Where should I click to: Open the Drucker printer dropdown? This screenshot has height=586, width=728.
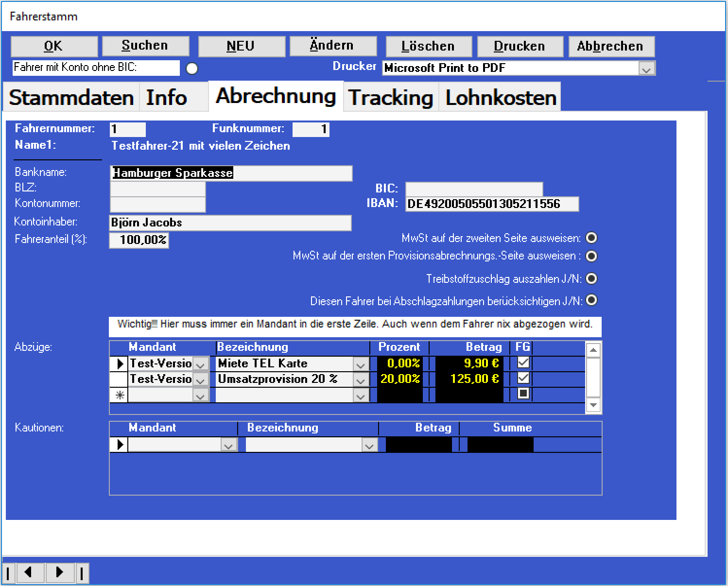tap(646, 69)
